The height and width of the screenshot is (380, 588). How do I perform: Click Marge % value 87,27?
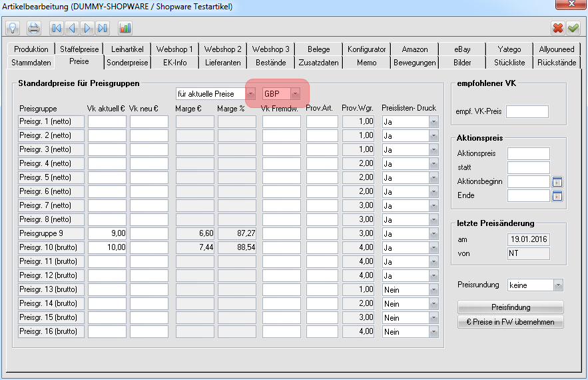pos(237,233)
